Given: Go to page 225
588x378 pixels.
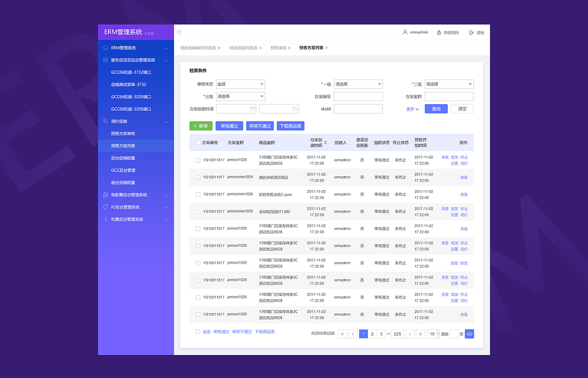Looking at the screenshot, I should pos(397,334).
